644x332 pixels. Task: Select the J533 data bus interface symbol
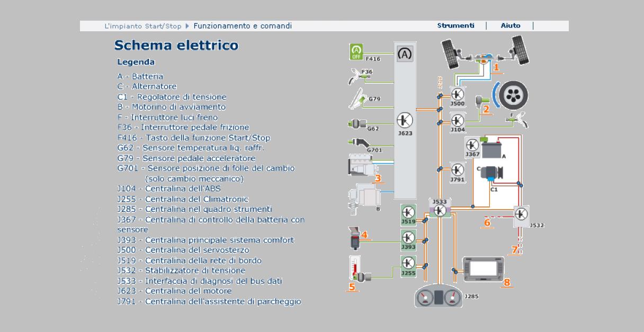pyautogui.click(x=440, y=211)
